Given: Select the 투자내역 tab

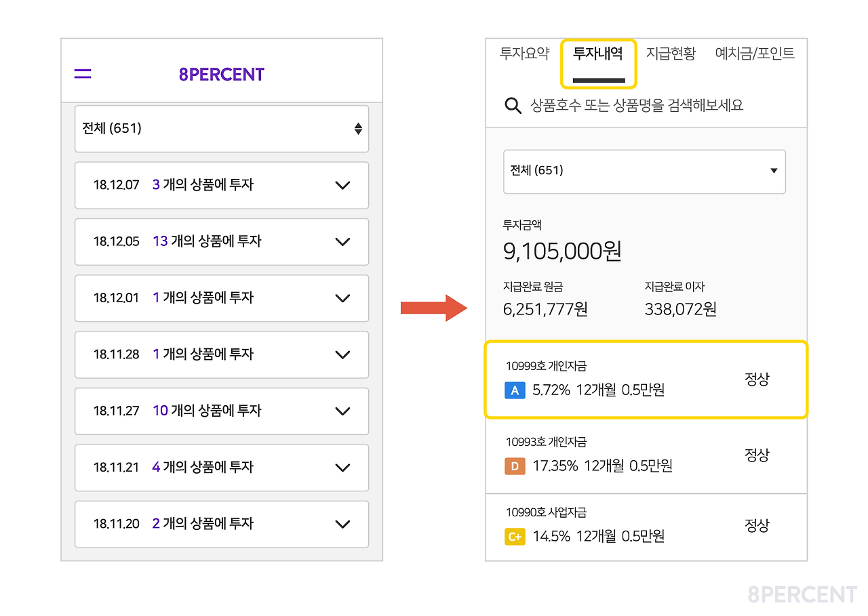Looking at the screenshot, I should pos(598,54).
